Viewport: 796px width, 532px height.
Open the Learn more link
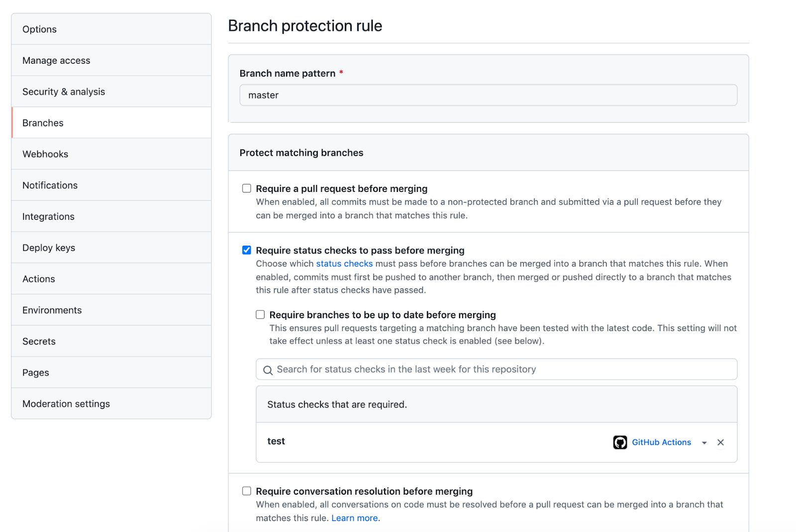(355, 518)
